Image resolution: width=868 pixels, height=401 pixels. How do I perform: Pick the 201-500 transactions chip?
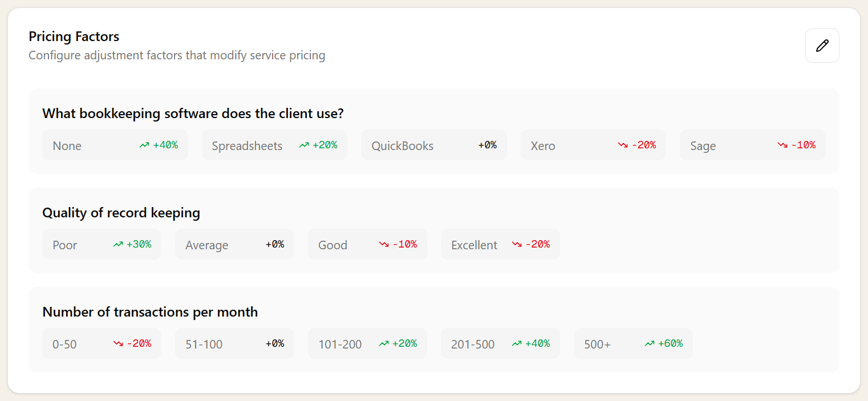[x=500, y=344]
